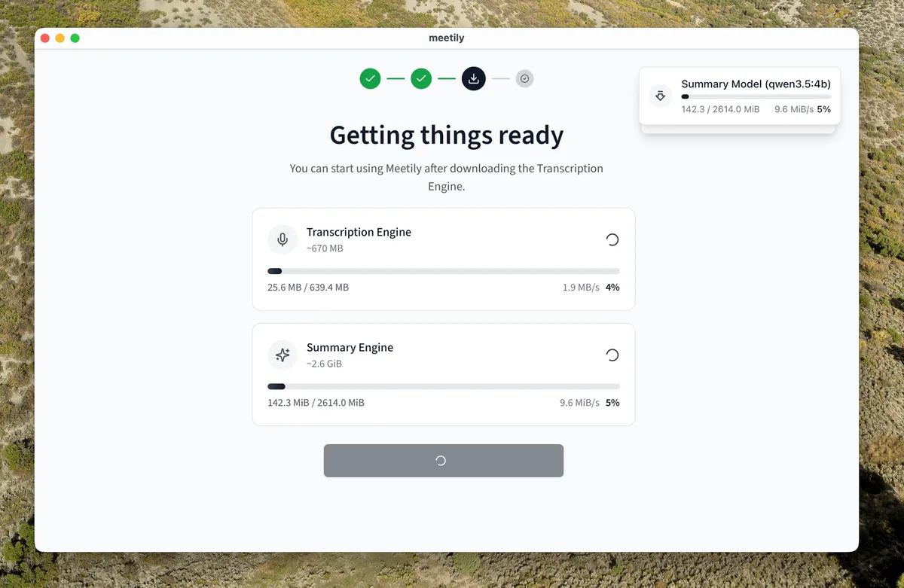The height and width of the screenshot is (588, 904).
Task: Click the sparkle icon beside Summary Engine
Action: (282, 355)
